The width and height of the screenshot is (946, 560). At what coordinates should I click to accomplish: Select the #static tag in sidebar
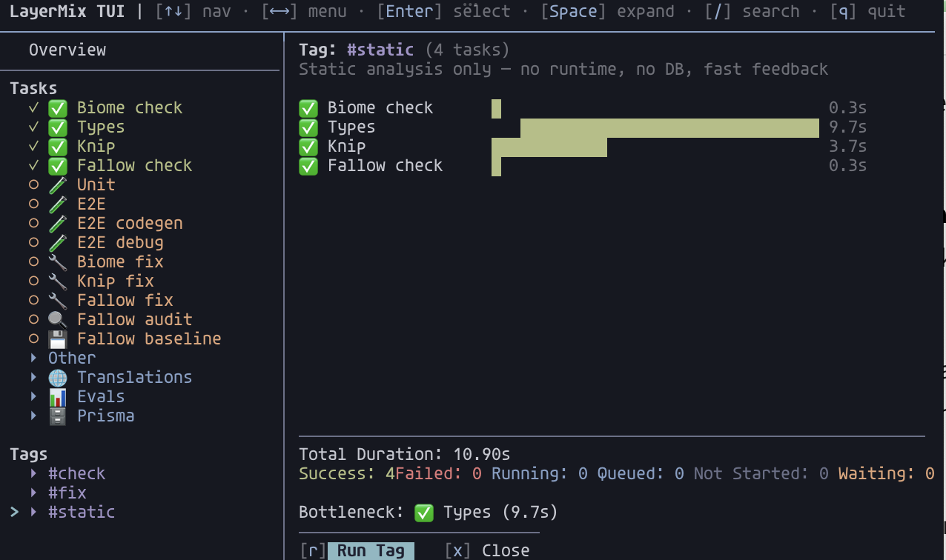point(82,513)
